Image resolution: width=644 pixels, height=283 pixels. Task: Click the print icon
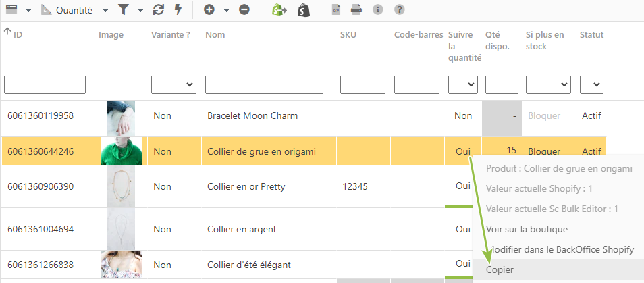356,10
